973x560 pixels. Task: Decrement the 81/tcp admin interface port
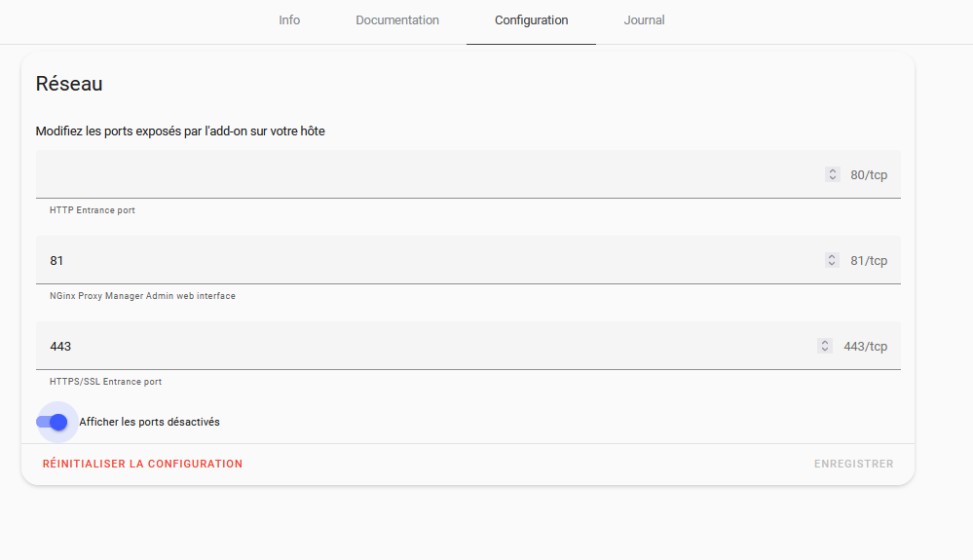click(832, 264)
